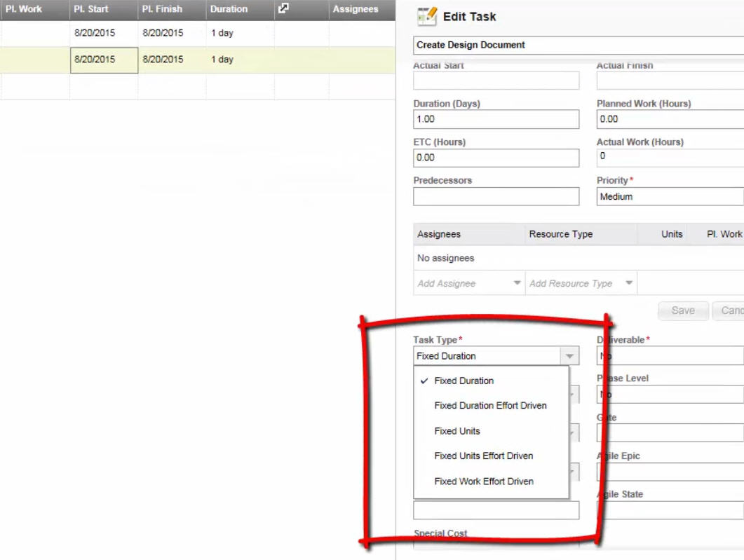Click the Actual Finish input field

coord(670,81)
